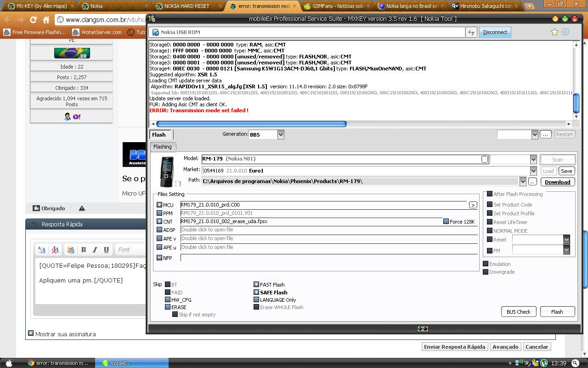Enable Downgrade checkbox
Viewport: 588px width, 368px height.
[486, 272]
